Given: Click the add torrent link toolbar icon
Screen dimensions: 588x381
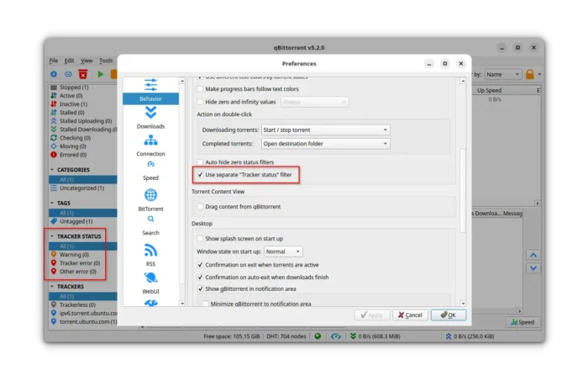Looking at the screenshot, I should click(68, 74).
